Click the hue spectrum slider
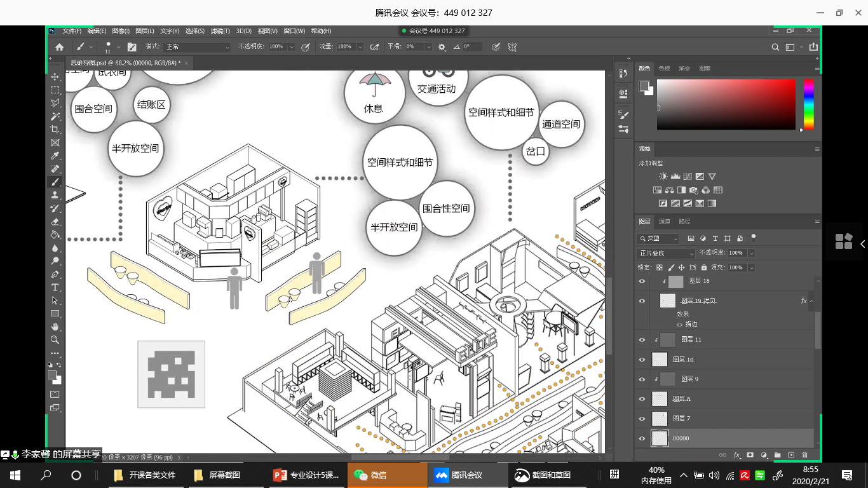Viewport: 868px width, 488px height. point(808,104)
